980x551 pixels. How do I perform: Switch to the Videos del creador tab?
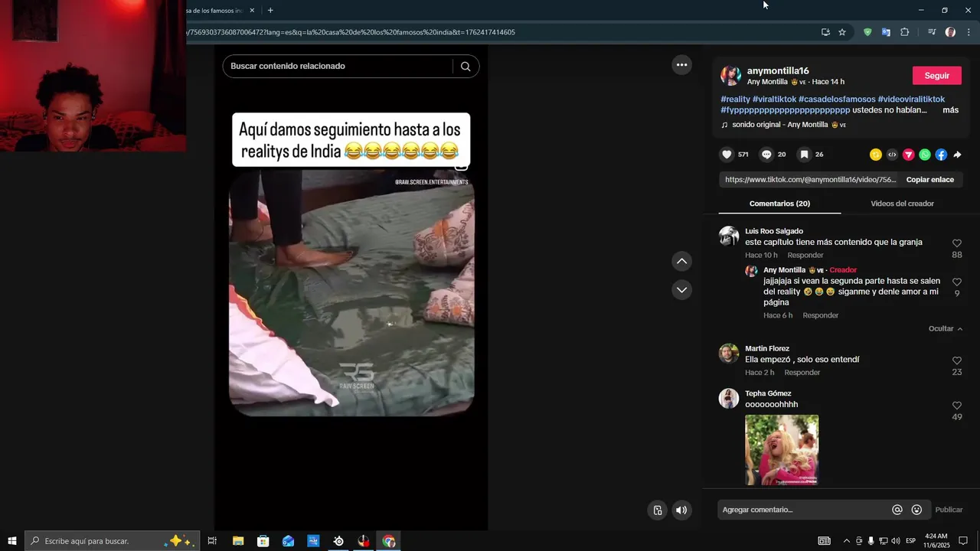(902, 204)
